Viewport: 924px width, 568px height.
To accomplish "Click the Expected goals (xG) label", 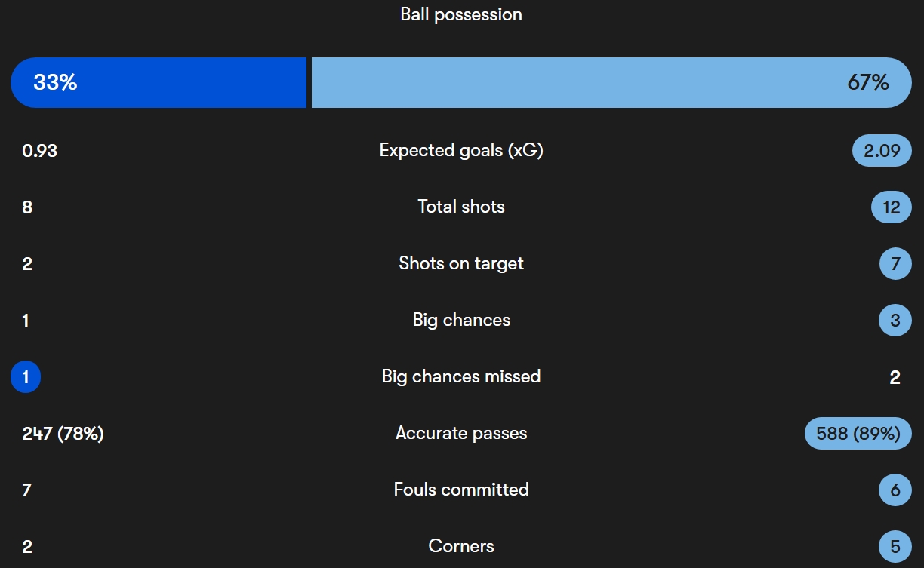I will (x=461, y=150).
